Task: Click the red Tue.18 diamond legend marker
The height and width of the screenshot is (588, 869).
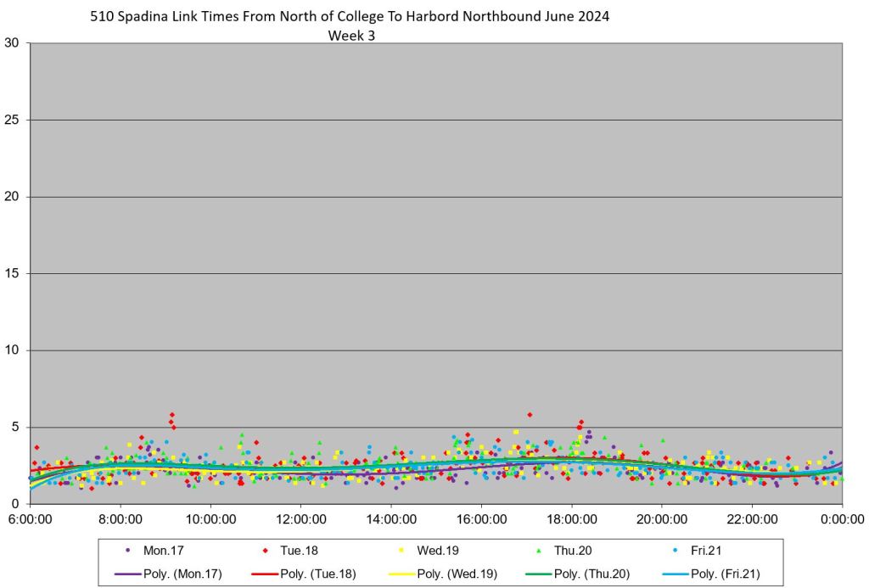Action: pos(264,551)
